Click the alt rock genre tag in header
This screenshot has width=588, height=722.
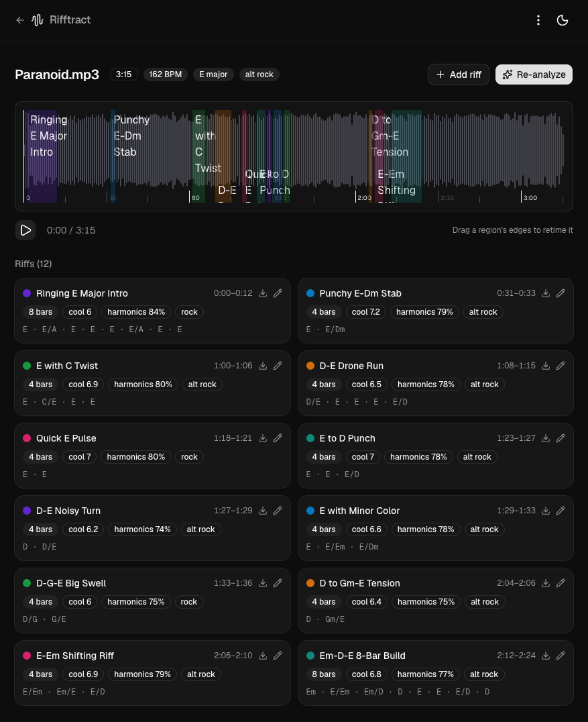pyautogui.click(x=259, y=74)
